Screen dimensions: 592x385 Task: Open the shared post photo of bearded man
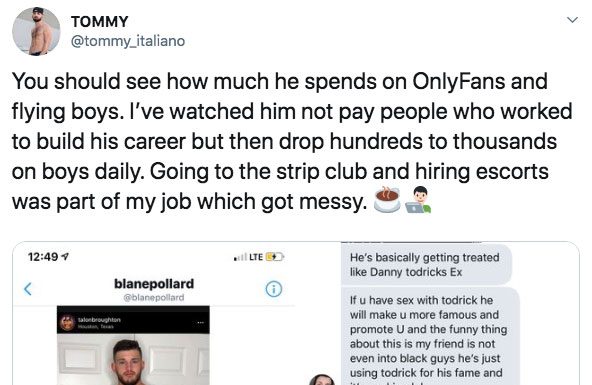[133, 359]
